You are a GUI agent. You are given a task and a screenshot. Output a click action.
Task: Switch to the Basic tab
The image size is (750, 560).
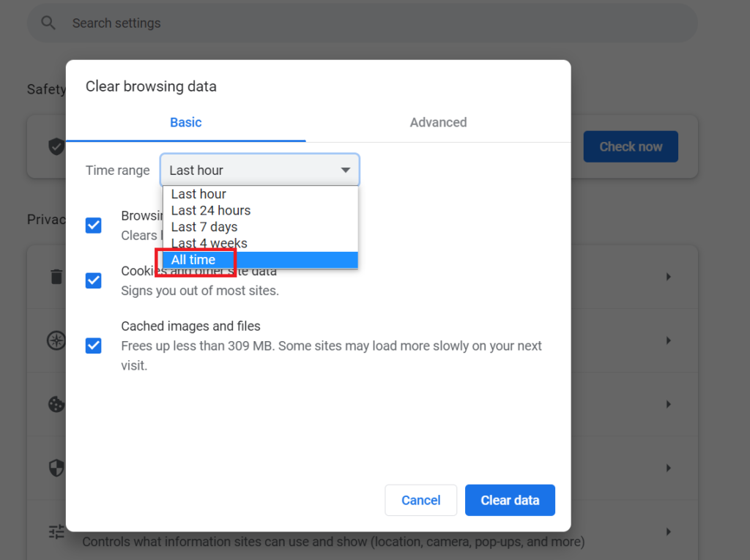[185, 122]
